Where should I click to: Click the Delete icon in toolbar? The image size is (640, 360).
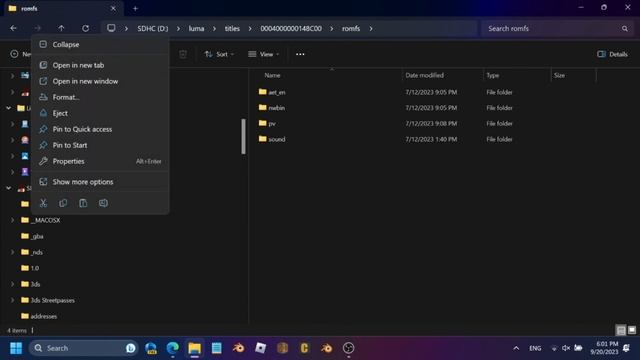pos(183,54)
